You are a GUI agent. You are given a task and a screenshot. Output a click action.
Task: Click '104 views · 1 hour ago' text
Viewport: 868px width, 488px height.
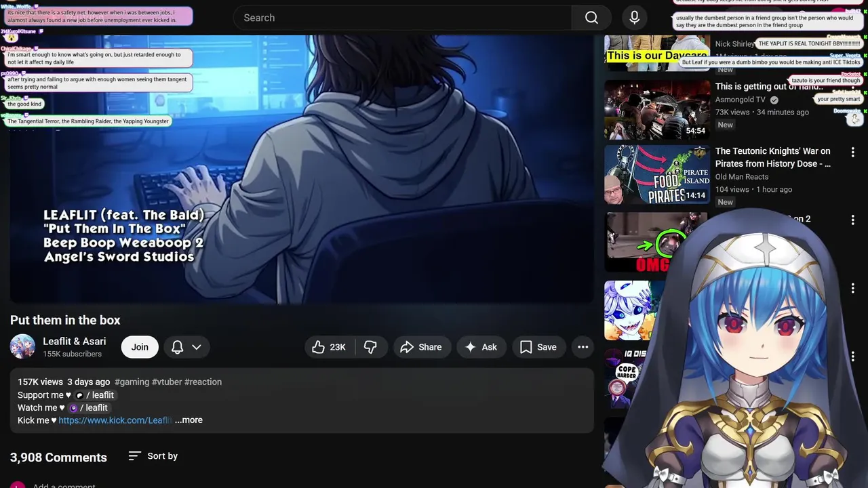[753, 189]
